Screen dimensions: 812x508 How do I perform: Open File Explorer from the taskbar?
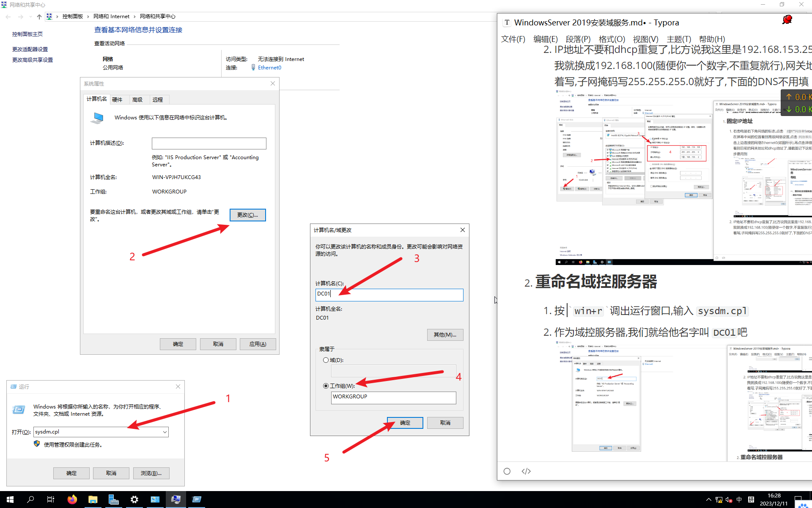pyautogui.click(x=93, y=500)
